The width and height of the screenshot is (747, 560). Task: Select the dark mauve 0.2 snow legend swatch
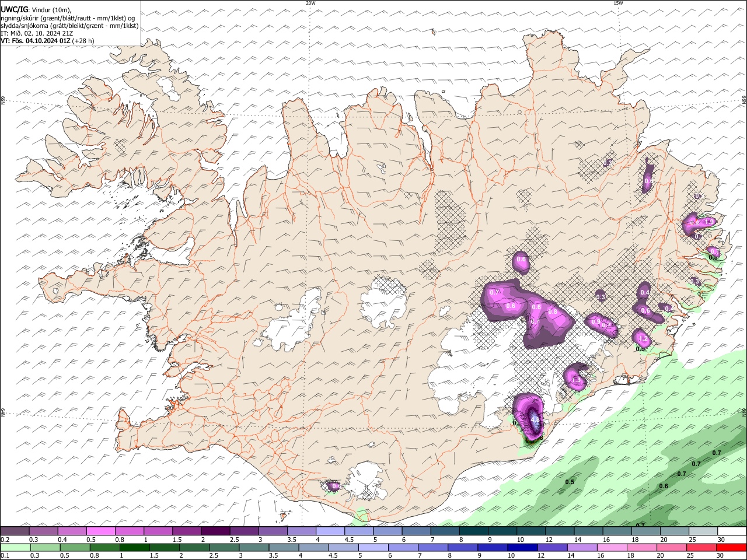[x=15, y=531]
